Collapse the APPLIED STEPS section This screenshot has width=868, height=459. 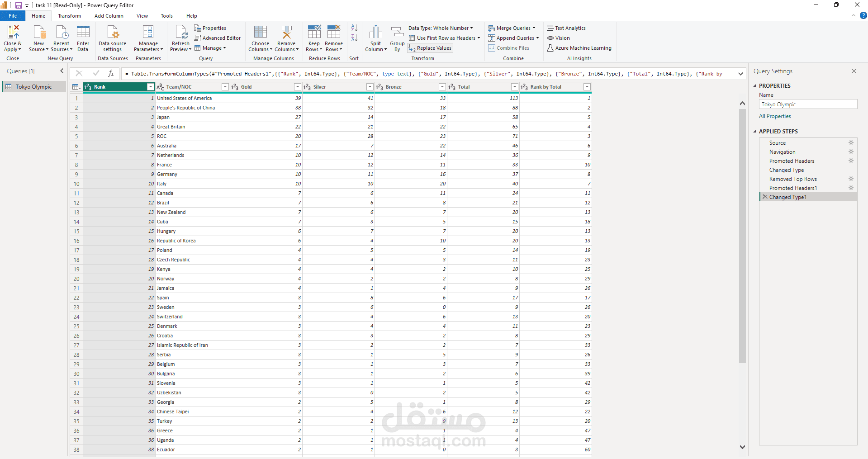pos(755,132)
